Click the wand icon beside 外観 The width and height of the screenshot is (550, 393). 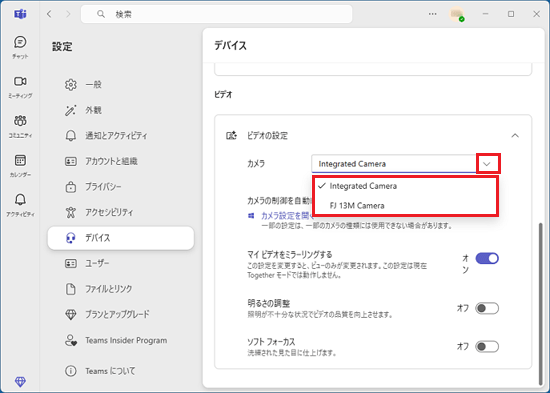click(71, 110)
